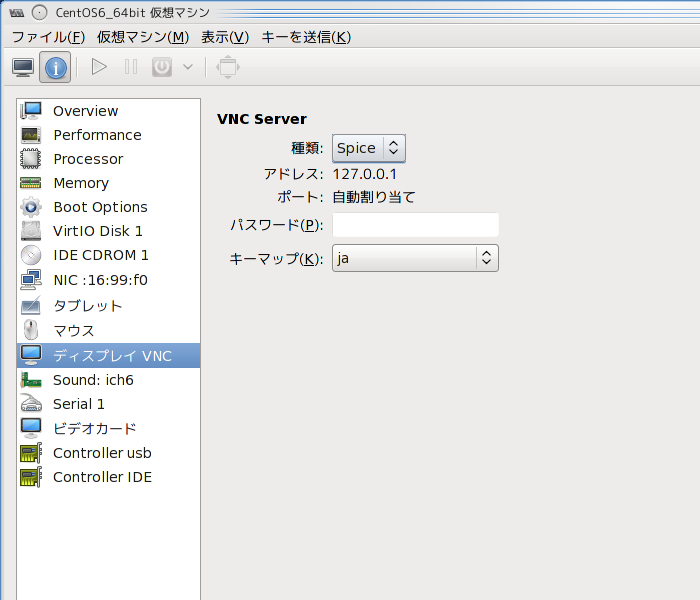This screenshot has width=700, height=600.
Task: Click the hardware details info icon
Action: click(55, 67)
